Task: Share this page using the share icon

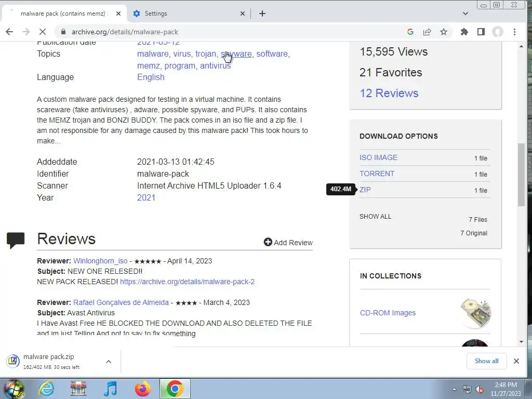Action: [x=427, y=32]
